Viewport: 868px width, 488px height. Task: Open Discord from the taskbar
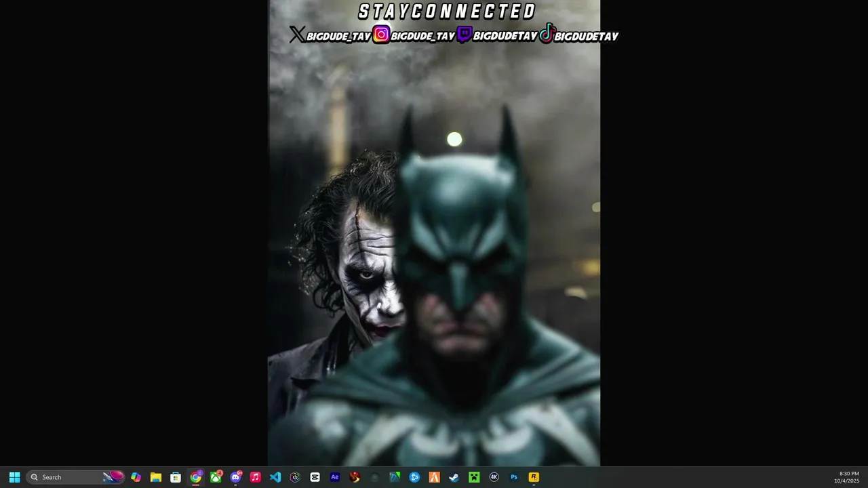coord(235,477)
